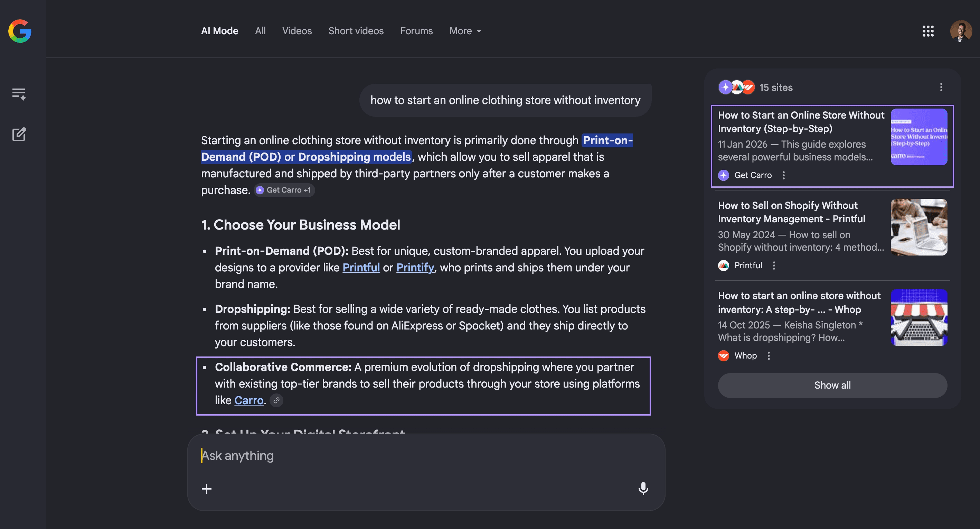Click the link icon after Carro

[276, 400]
